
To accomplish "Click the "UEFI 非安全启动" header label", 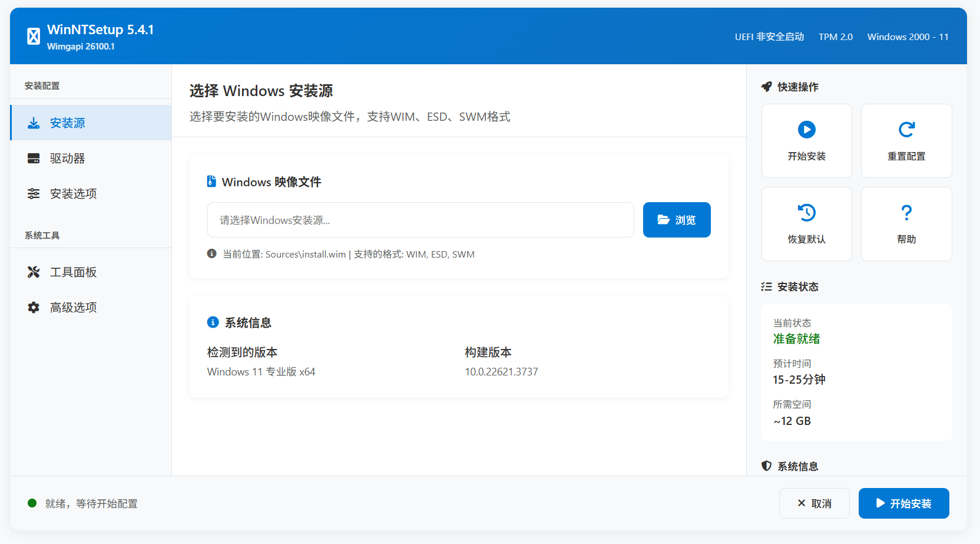I will (x=769, y=37).
